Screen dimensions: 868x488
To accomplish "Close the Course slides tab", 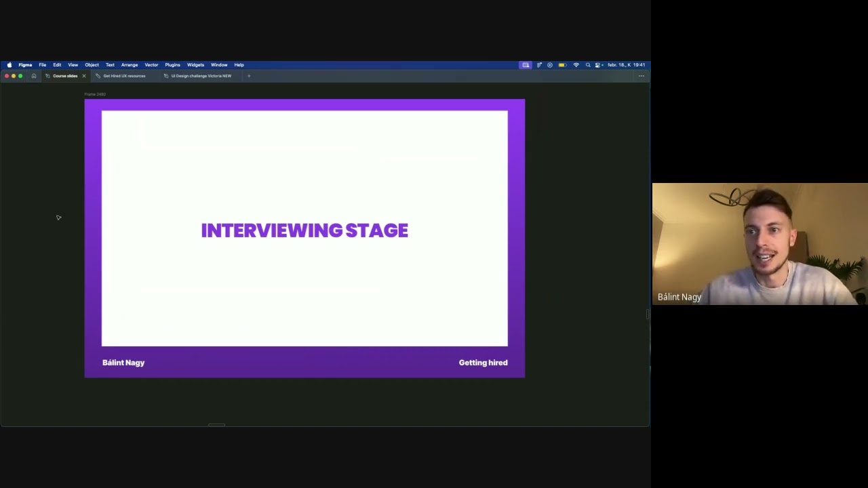I will 84,76.
